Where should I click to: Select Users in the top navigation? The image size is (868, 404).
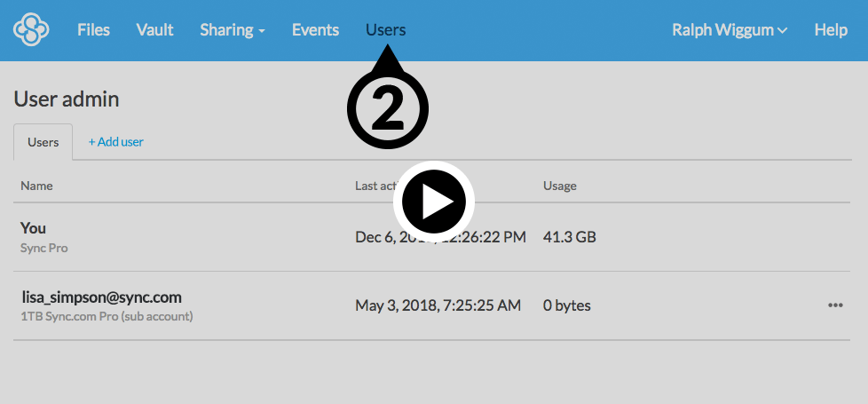385,30
